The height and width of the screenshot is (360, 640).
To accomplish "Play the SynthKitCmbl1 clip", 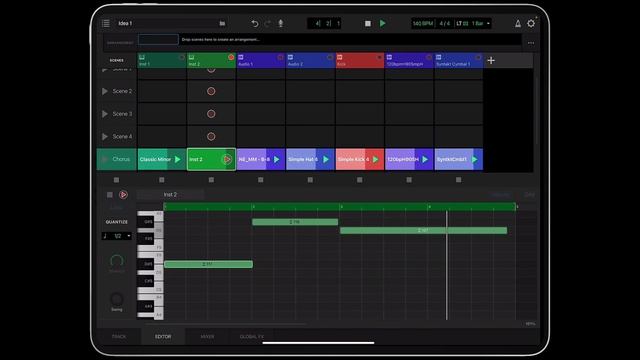I will [474, 159].
